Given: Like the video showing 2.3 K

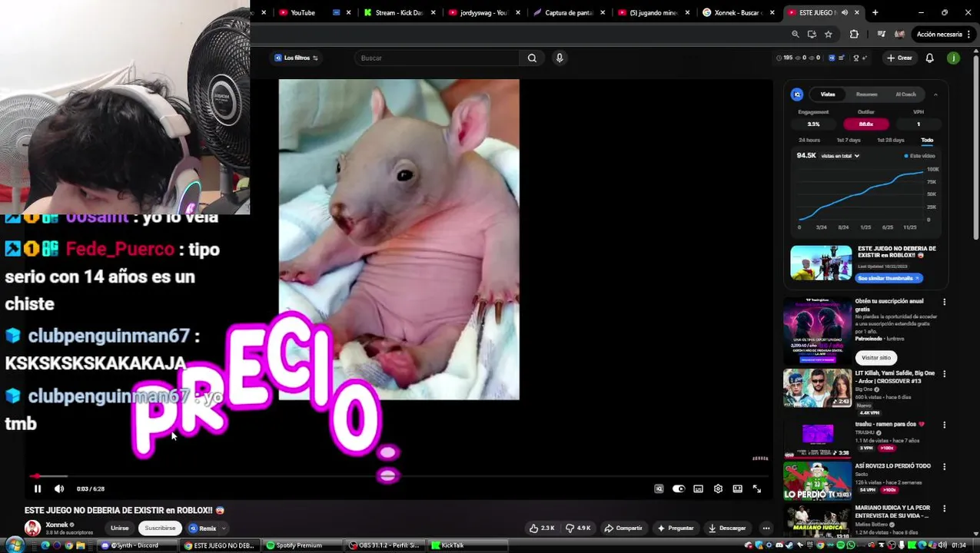Looking at the screenshot, I should click(x=542, y=528).
